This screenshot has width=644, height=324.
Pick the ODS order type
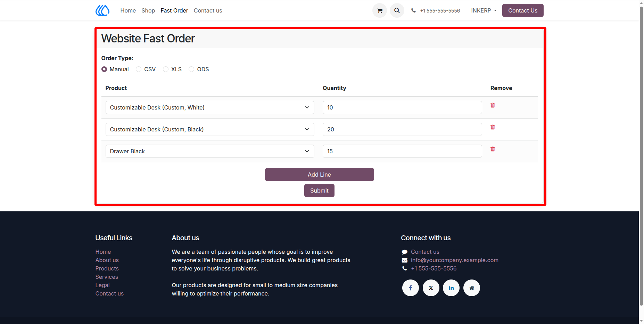pos(191,69)
